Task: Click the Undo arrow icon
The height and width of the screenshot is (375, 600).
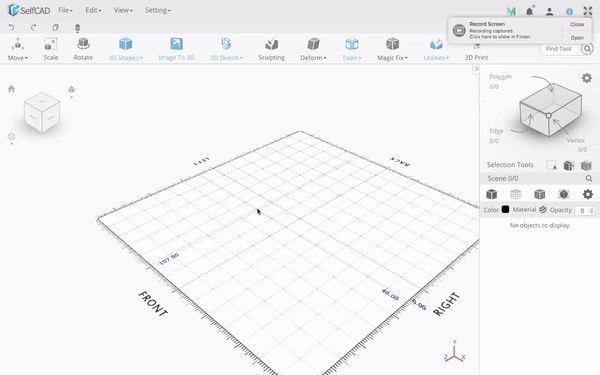Action: tap(11, 28)
